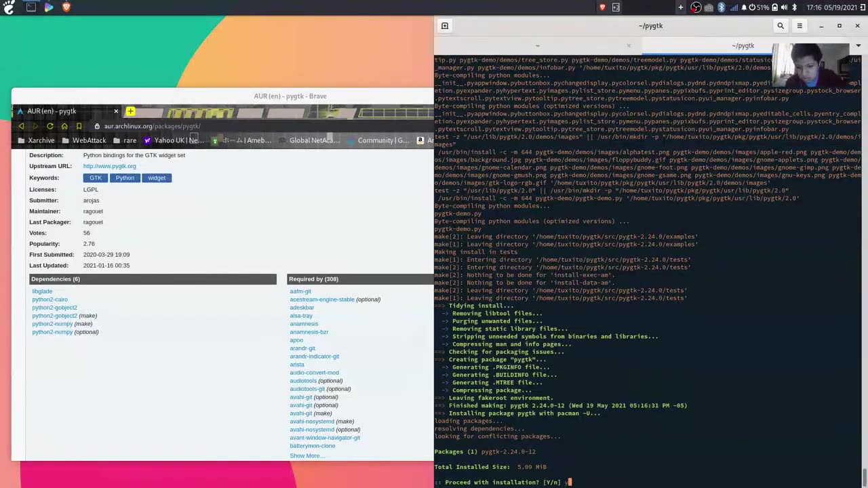Close the AUR pygtk tab in Brave
868x488 pixels.
point(116,111)
